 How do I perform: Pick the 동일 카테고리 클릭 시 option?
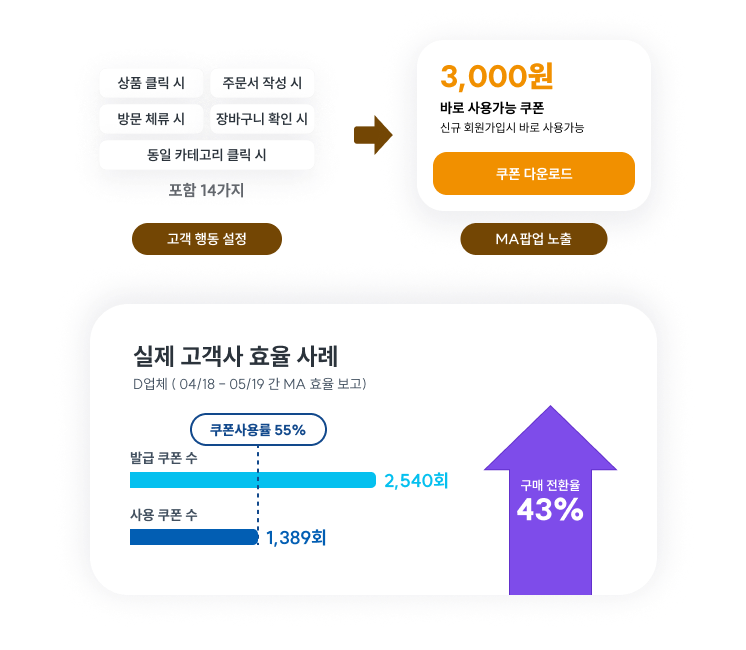207,155
